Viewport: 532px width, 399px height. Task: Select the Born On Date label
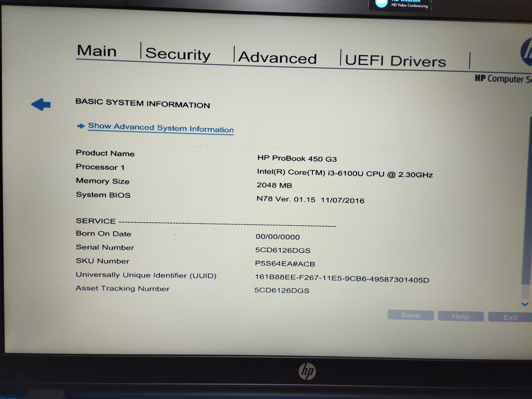pos(103,234)
